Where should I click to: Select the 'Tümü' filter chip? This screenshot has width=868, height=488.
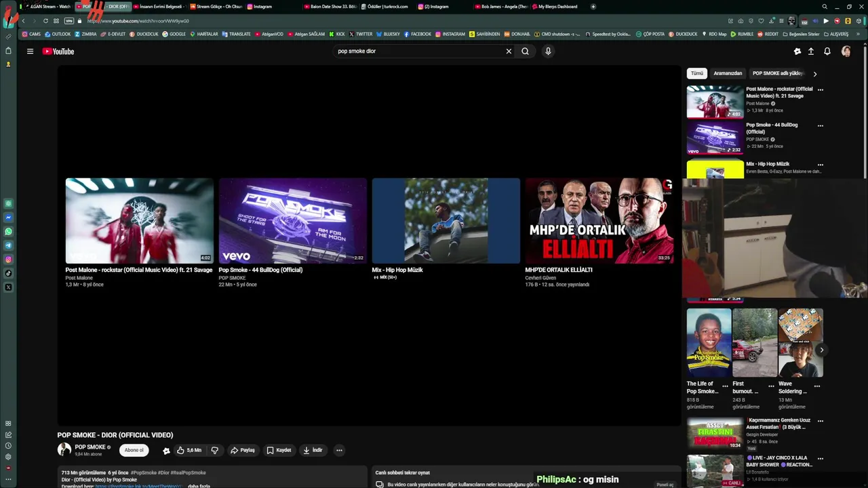[697, 73]
